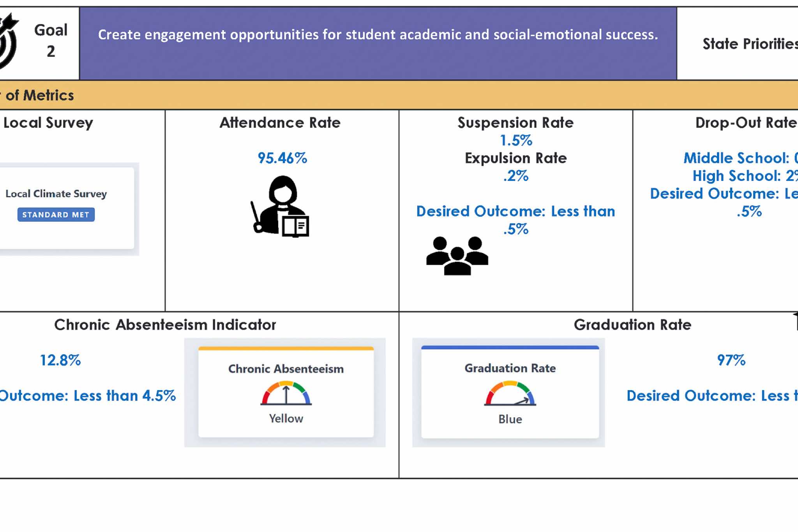This screenshot has height=532, width=798.
Task: Click the Graduation Rate gauge icon
Action: tap(510, 393)
